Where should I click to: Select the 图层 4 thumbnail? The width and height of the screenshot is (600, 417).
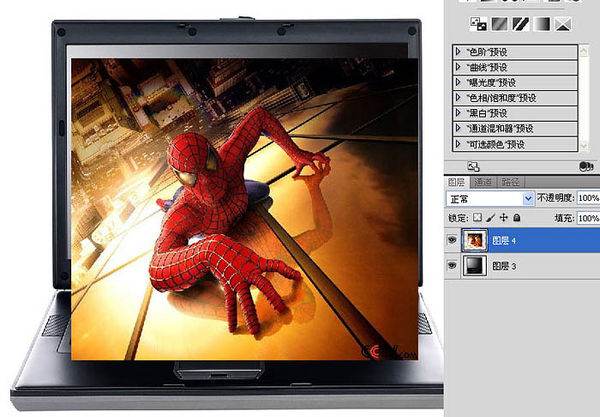point(474,240)
